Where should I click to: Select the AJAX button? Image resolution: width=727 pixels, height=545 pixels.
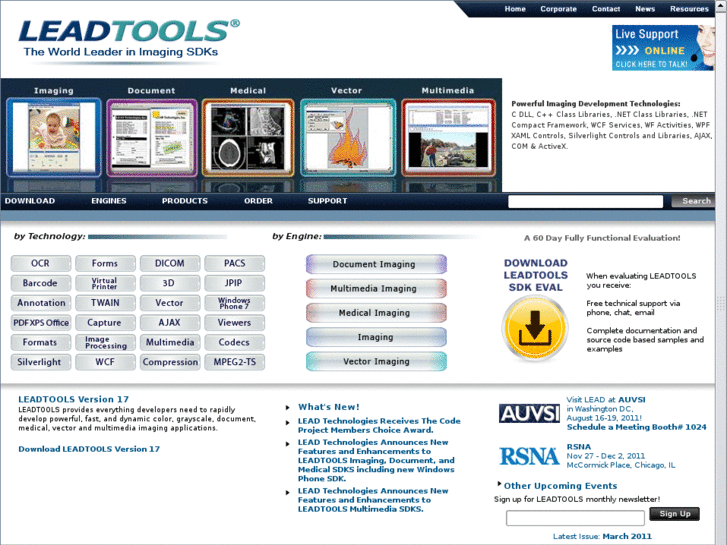pos(170,323)
